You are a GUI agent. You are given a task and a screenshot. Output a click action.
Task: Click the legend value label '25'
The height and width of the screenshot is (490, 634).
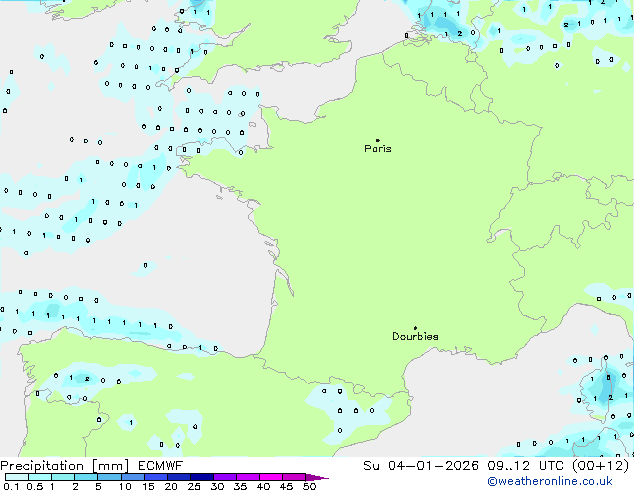pyautogui.click(x=194, y=486)
